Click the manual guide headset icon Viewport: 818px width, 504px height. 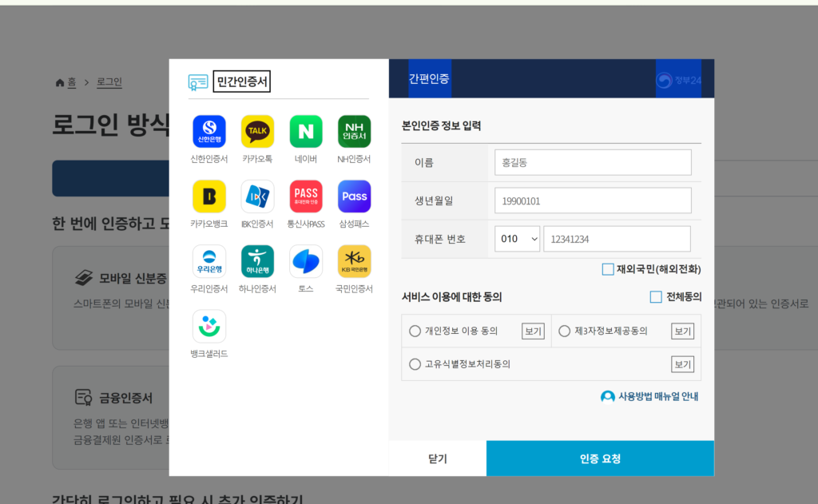(607, 396)
